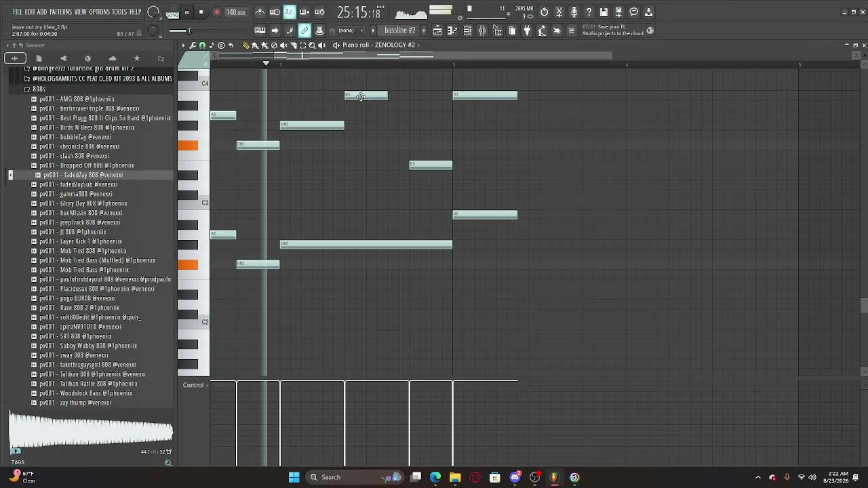Viewport: 868px width, 488px height.
Task: Select the piano roll Paint brush tool
Action: point(255,45)
